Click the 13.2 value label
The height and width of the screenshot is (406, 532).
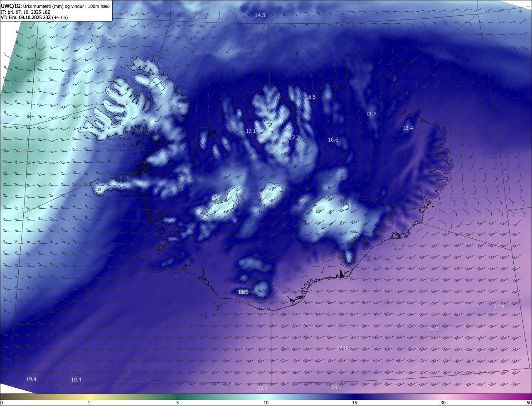click(371, 114)
